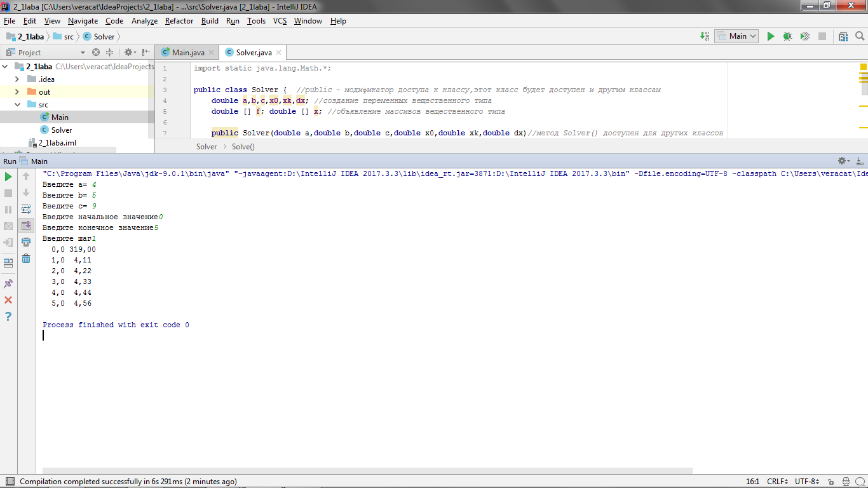Select Solver class in the project tree
The width and height of the screenshot is (868, 488).
click(x=62, y=130)
